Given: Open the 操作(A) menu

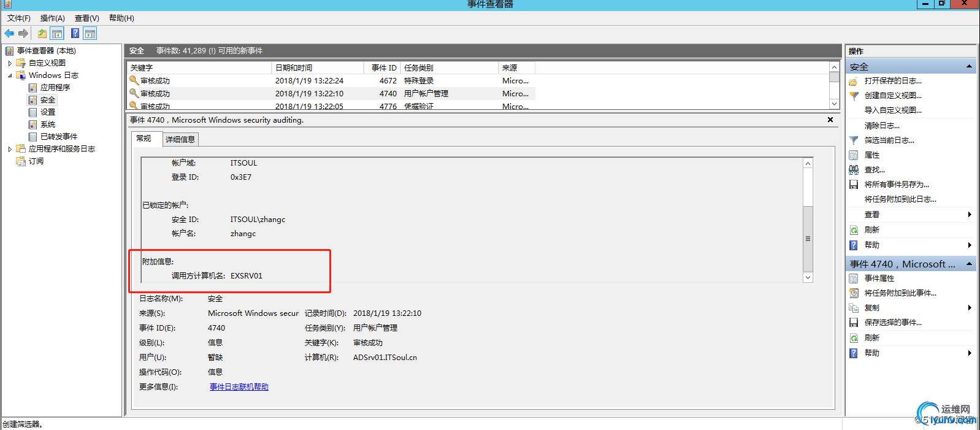Looking at the screenshot, I should point(52,18).
